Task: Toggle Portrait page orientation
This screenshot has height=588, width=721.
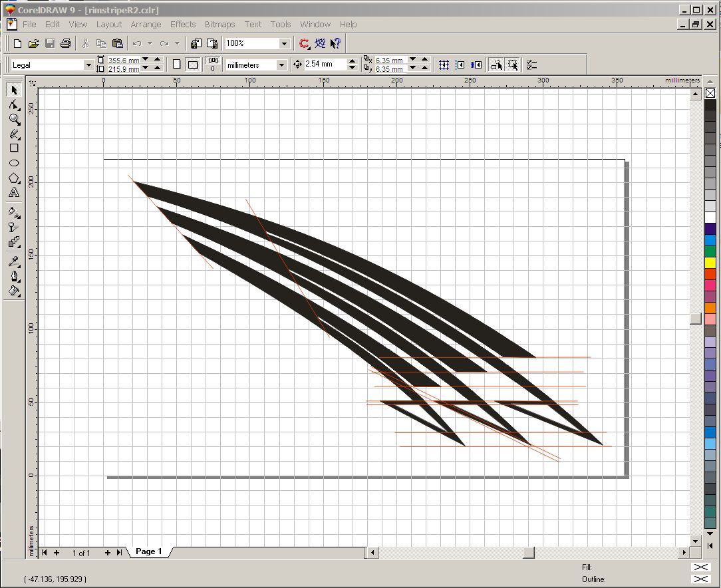Action: (x=176, y=65)
